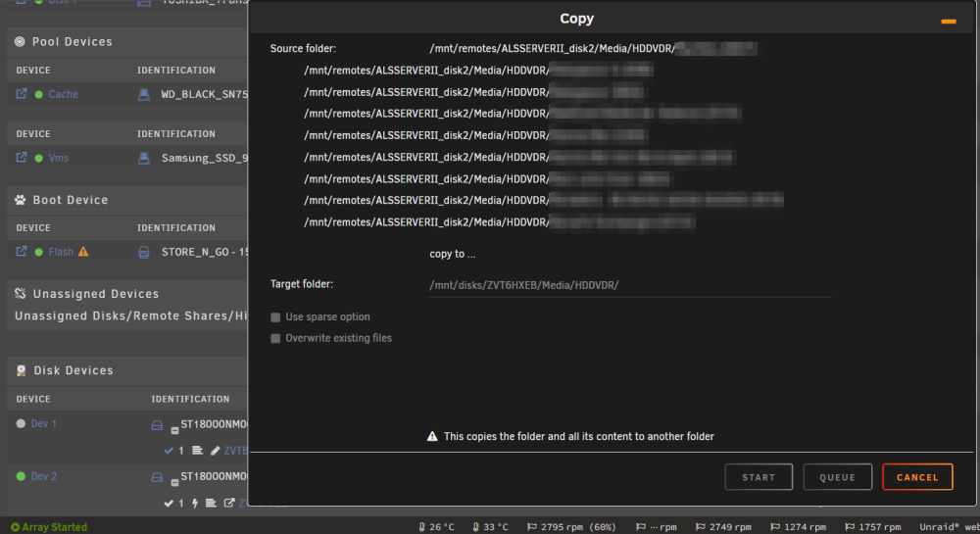Click the 33 °C temperature status entry
The image size is (980, 534).
click(x=491, y=527)
